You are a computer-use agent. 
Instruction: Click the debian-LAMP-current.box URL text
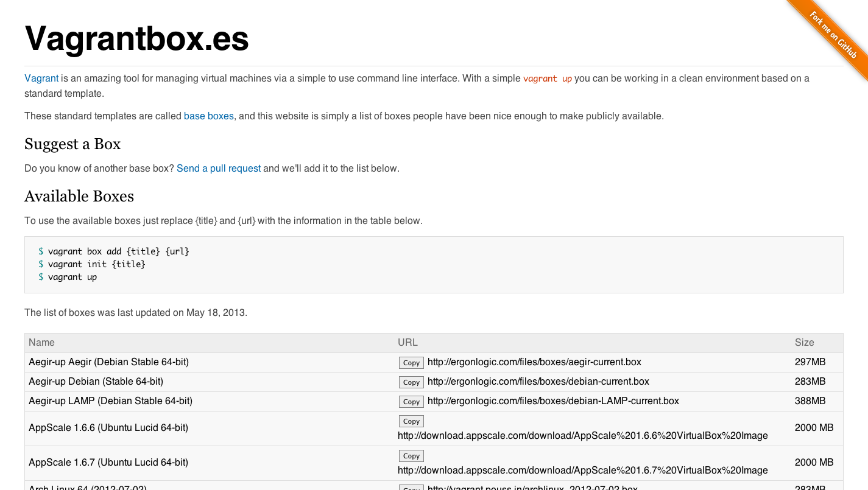point(553,401)
